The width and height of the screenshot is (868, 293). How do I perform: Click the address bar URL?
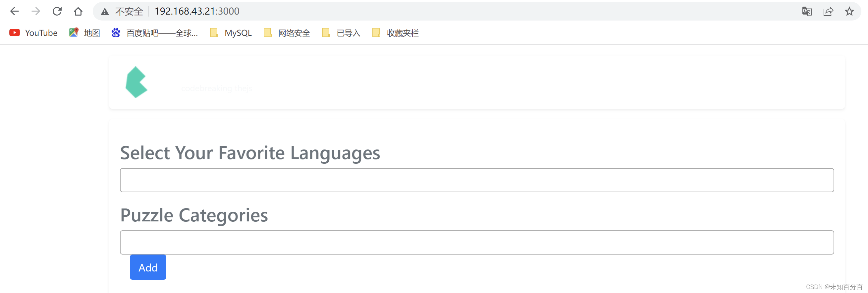click(x=197, y=12)
